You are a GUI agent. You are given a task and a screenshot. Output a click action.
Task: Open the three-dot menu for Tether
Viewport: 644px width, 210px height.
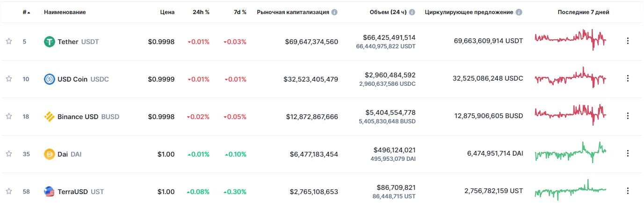pyautogui.click(x=628, y=41)
